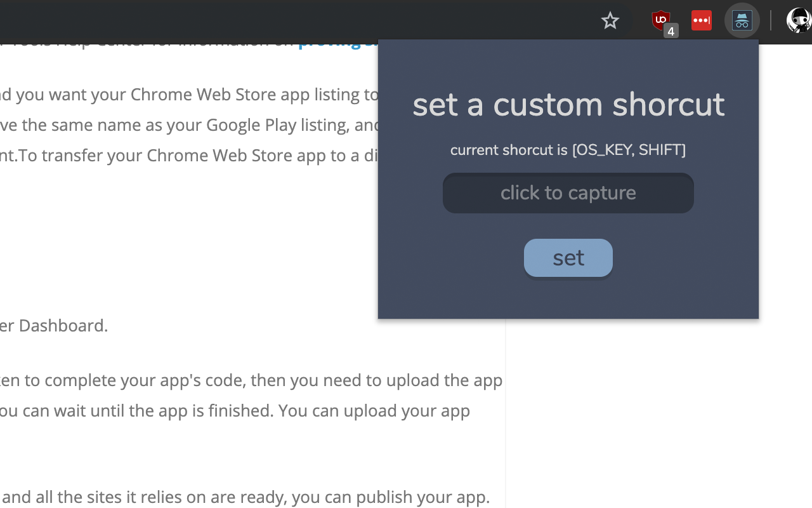
Task: Open the uBlock Origin extension popup
Action: click(x=661, y=20)
